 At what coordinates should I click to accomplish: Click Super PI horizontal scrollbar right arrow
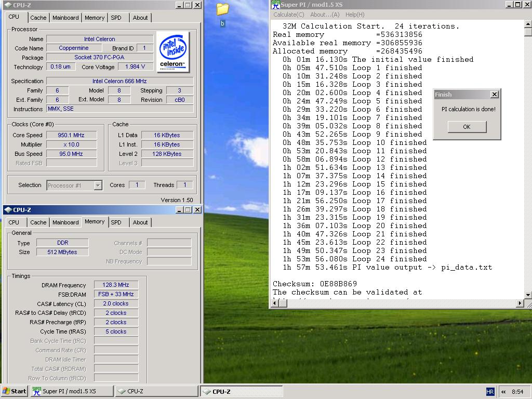[520, 303]
